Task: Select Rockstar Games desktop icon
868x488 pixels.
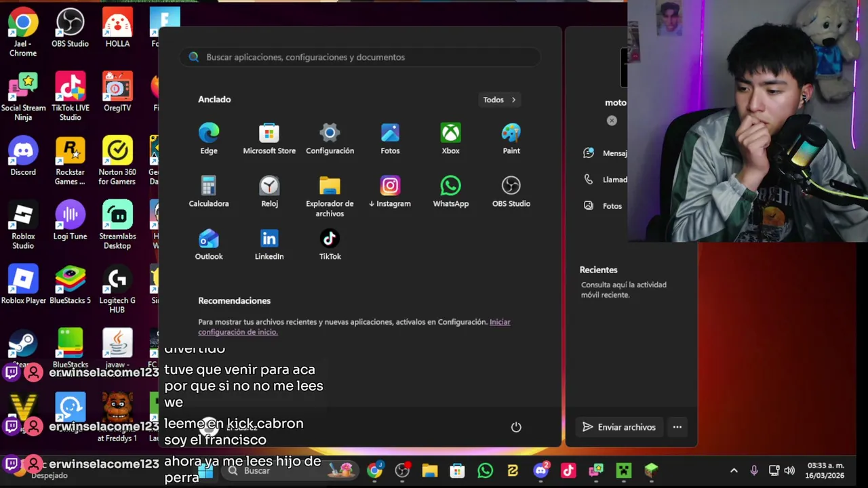Action: tap(70, 162)
